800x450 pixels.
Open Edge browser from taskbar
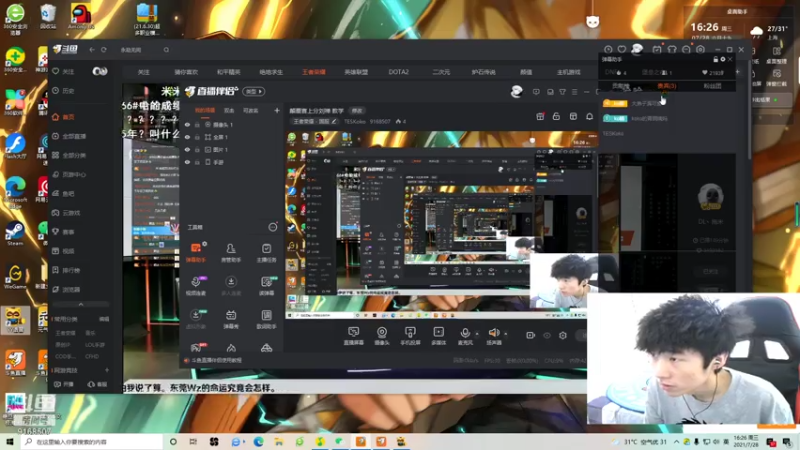(x=259, y=442)
